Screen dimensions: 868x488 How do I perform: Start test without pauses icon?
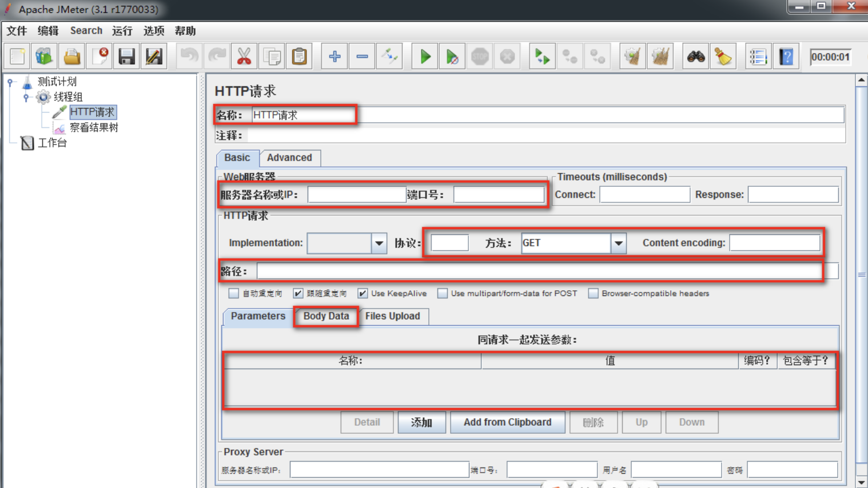tap(452, 57)
